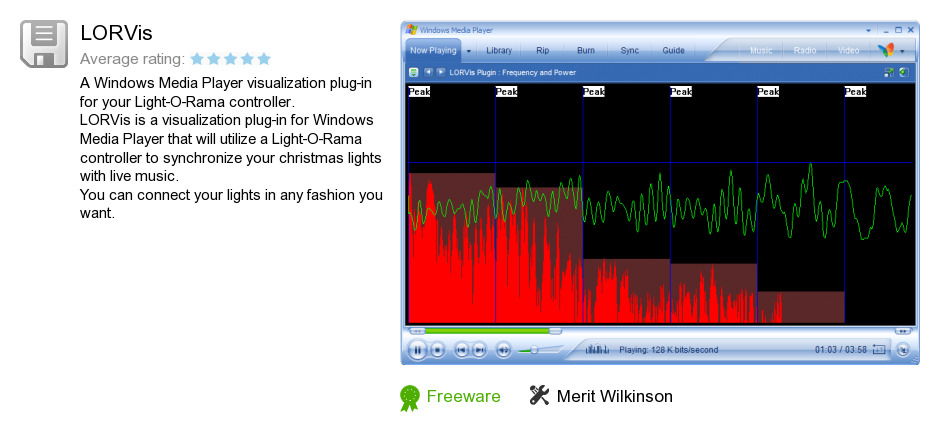
Task: Switch to the Rip tab
Action: coord(543,50)
